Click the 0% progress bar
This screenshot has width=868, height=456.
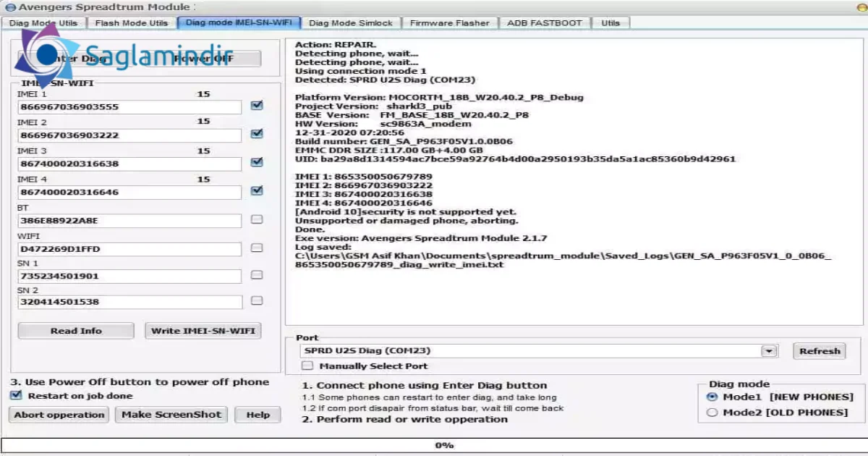click(434, 445)
